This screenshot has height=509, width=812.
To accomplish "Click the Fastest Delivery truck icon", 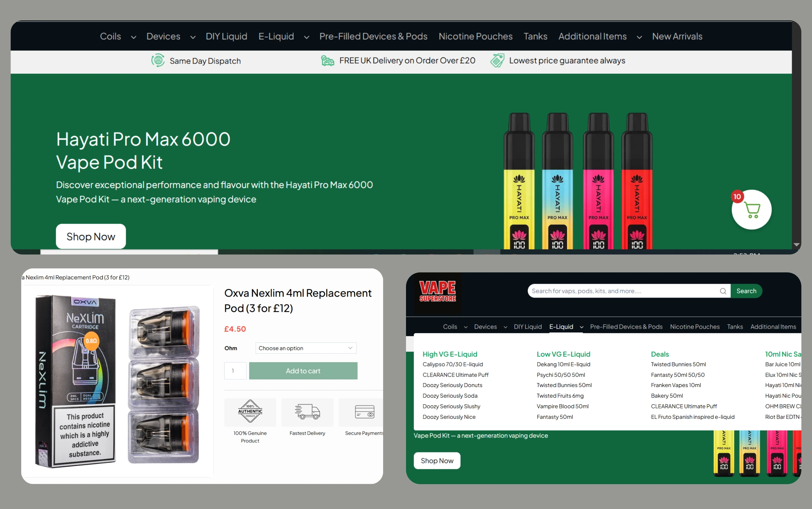I will 307,411.
